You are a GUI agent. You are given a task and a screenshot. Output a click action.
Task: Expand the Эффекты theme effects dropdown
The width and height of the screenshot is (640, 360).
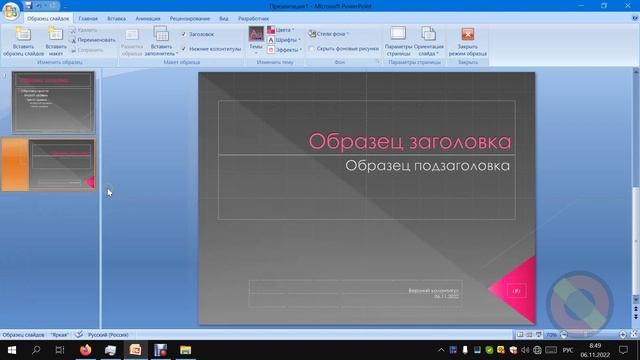coord(284,50)
